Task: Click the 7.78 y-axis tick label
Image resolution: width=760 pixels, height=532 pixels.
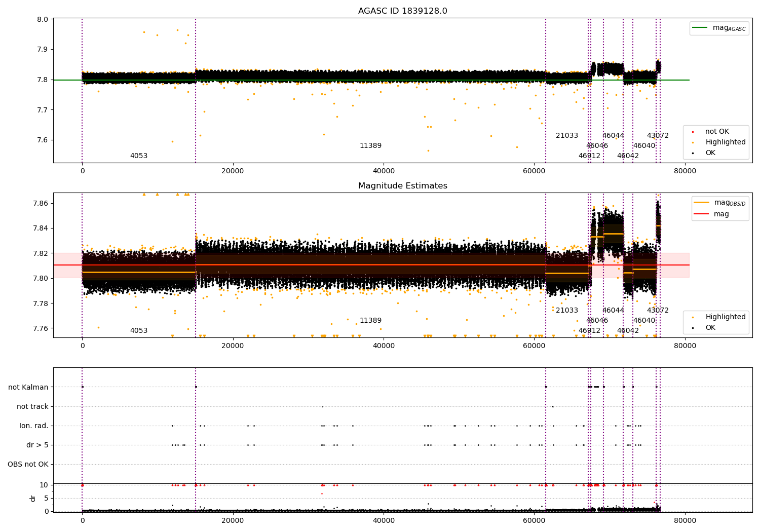Action: point(41,303)
